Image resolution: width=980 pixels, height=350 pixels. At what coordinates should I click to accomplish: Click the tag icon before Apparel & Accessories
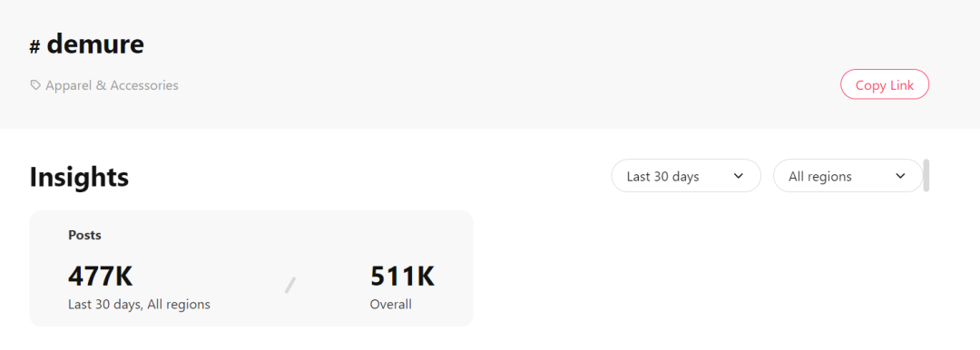[x=35, y=85]
